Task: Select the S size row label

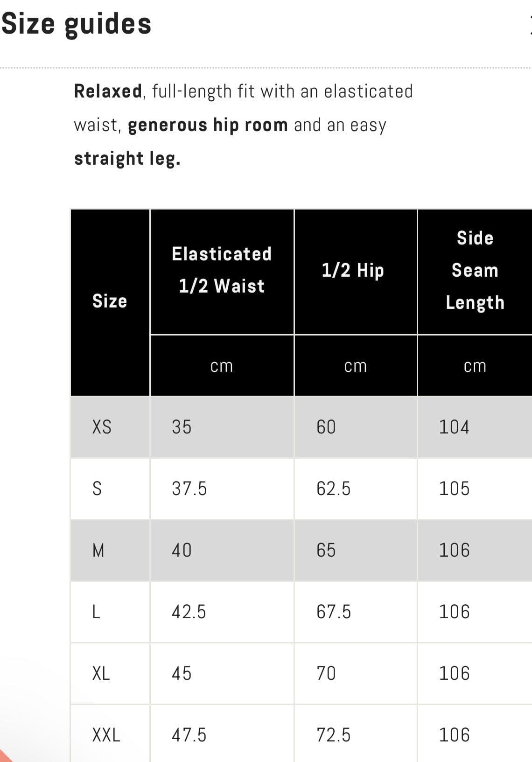Action: pyautogui.click(x=97, y=489)
